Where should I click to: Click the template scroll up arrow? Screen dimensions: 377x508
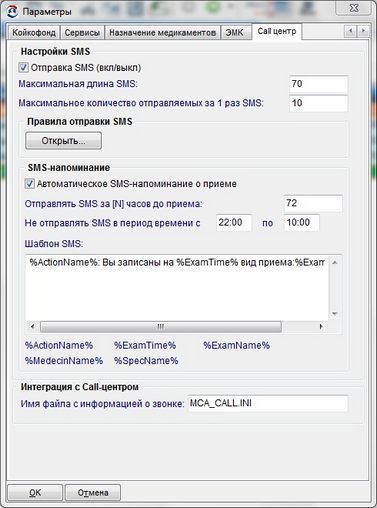[335, 263]
